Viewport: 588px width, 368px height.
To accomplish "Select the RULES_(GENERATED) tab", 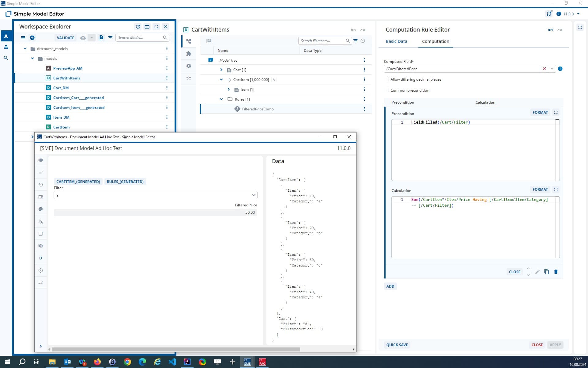I will pyautogui.click(x=125, y=182).
